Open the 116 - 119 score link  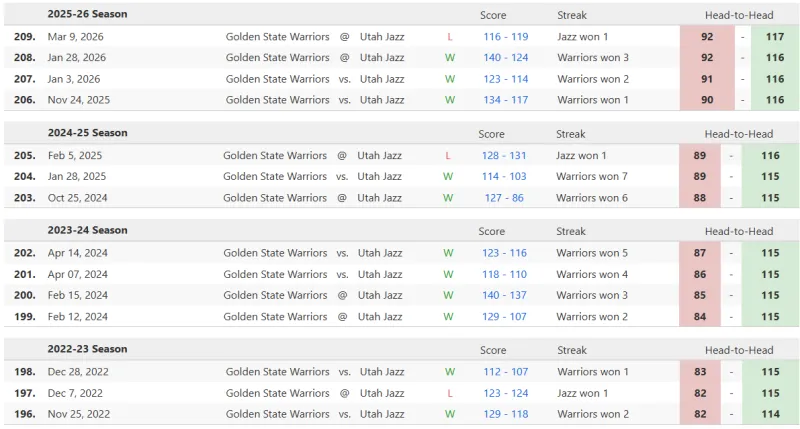(x=505, y=37)
